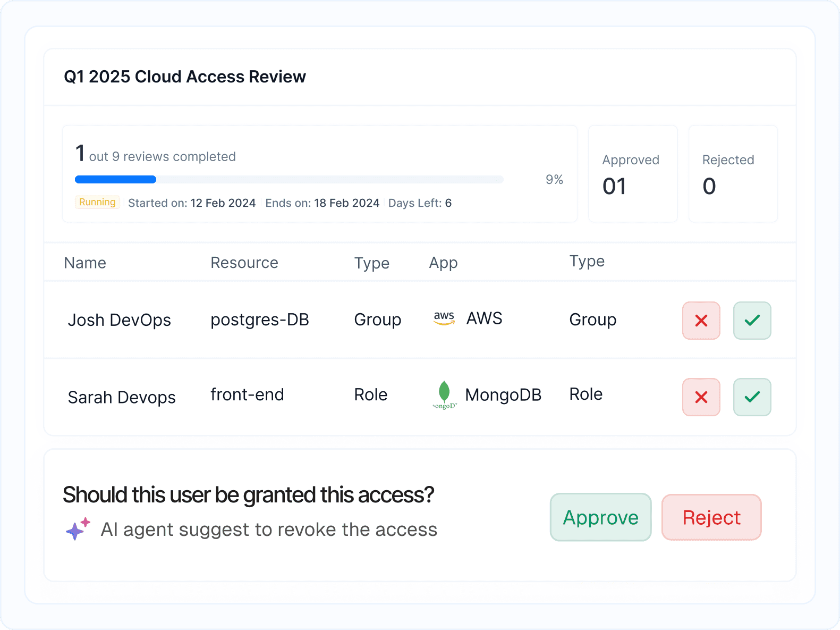
Task: Click the red Reject button
Action: pyautogui.click(x=711, y=517)
